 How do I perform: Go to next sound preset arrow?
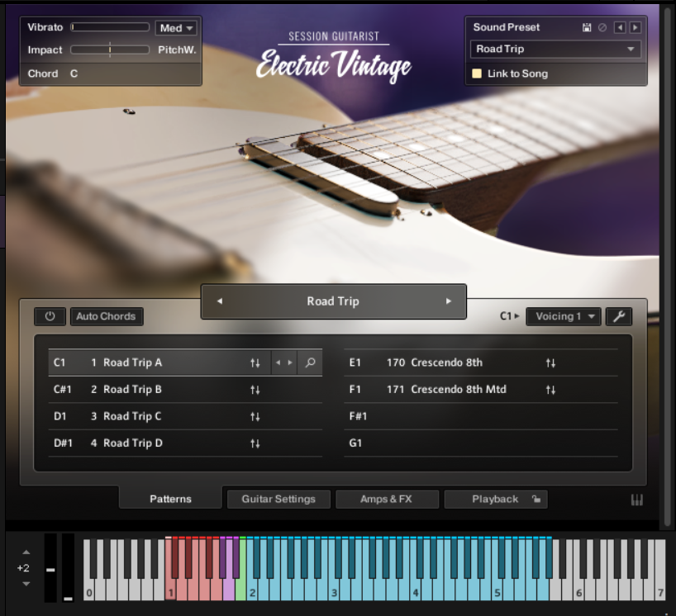point(635,27)
